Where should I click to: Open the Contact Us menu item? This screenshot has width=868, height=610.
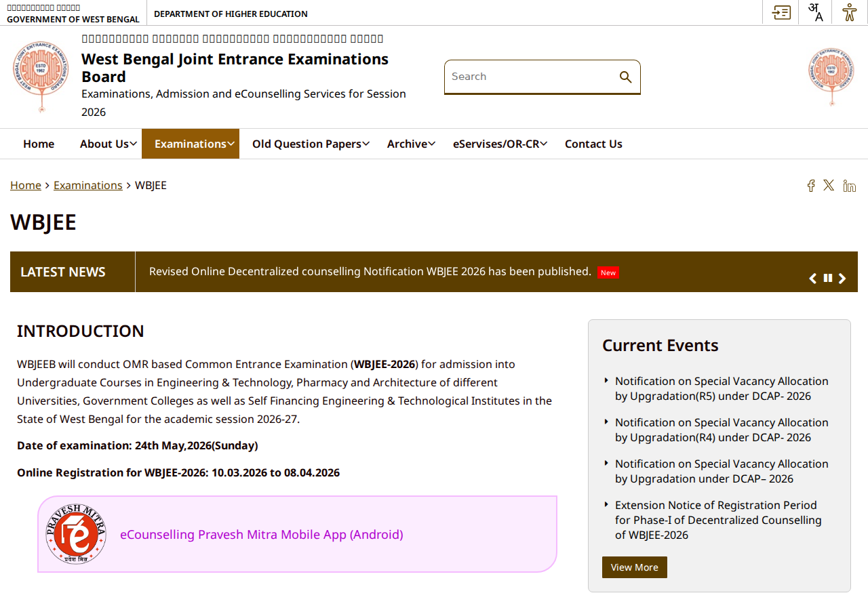coord(593,144)
